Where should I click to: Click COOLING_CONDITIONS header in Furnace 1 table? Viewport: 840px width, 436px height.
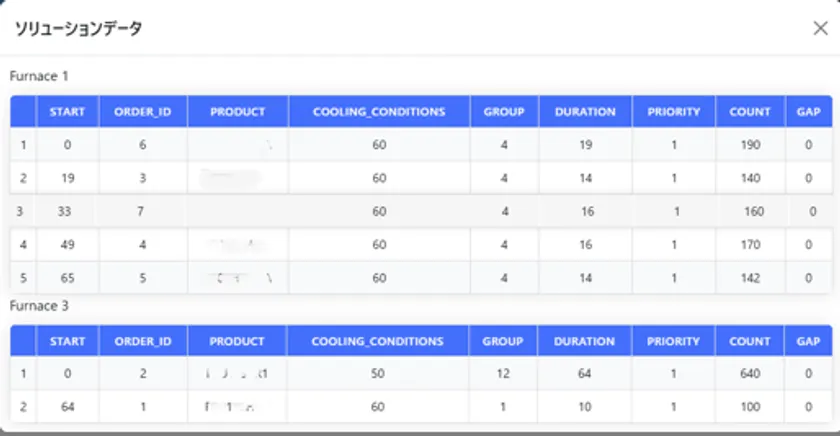point(379,112)
